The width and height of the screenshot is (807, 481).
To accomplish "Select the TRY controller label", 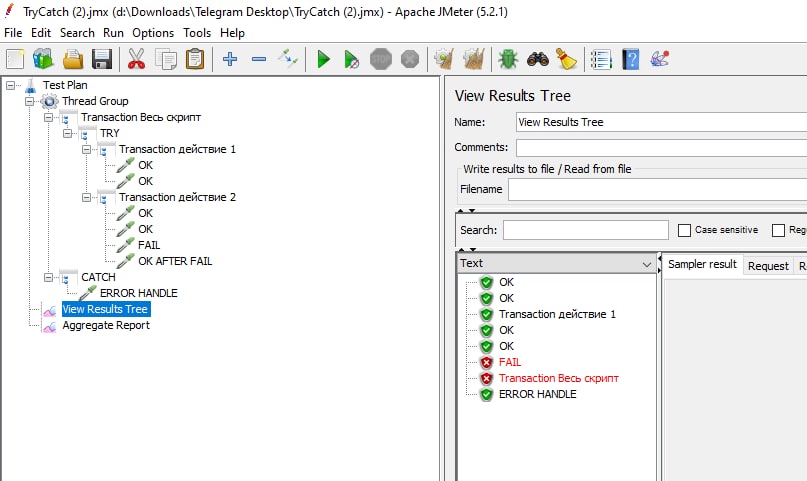I will pyautogui.click(x=110, y=133).
